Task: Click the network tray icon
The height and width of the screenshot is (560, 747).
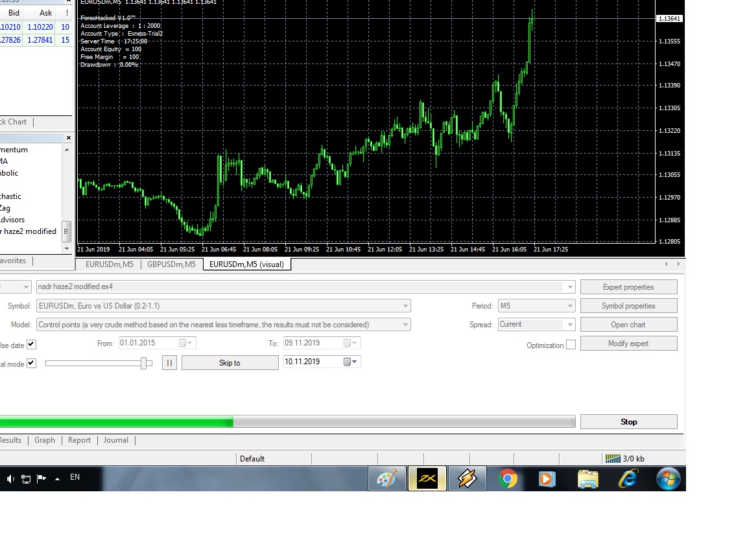Action: [x=26, y=478]
